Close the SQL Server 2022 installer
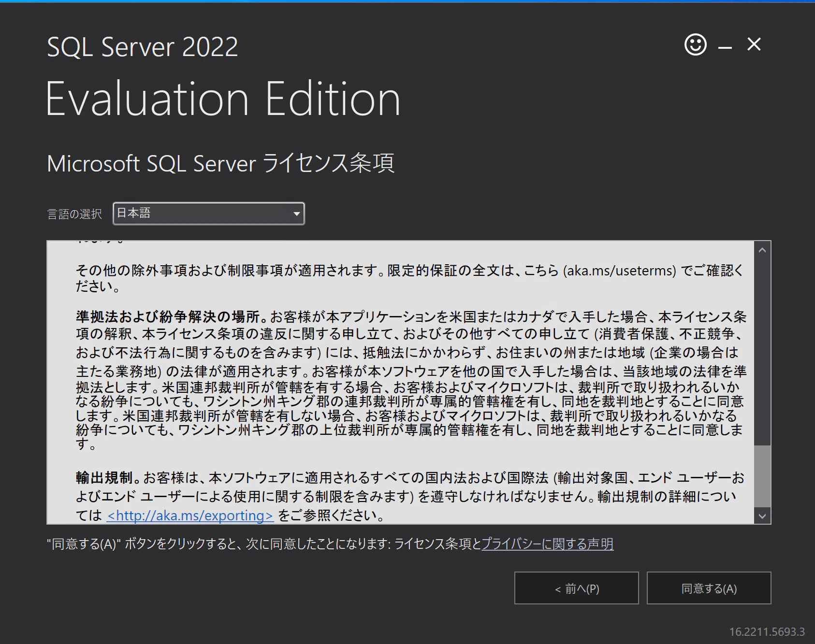Viewport: 815px width, 644px height. coord(754,44)
